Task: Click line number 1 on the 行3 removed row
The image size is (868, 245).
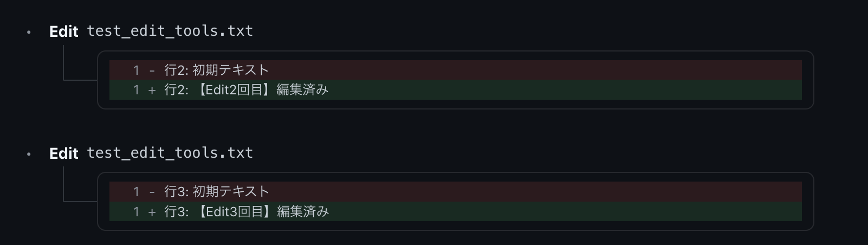Action: pyautogui.click(x=136, y=192)
